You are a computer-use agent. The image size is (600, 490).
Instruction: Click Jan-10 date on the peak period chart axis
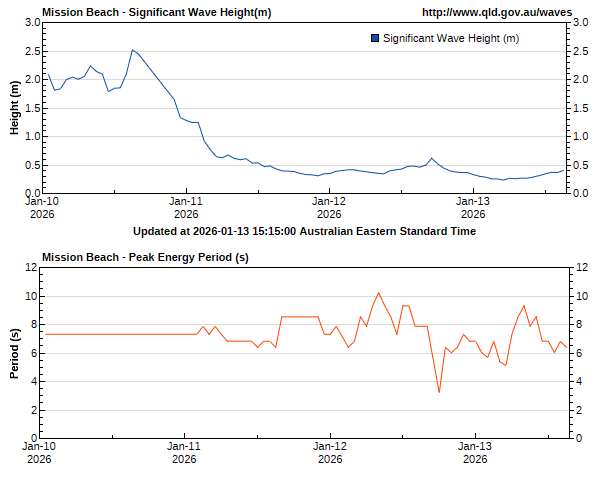pos(40,453)
